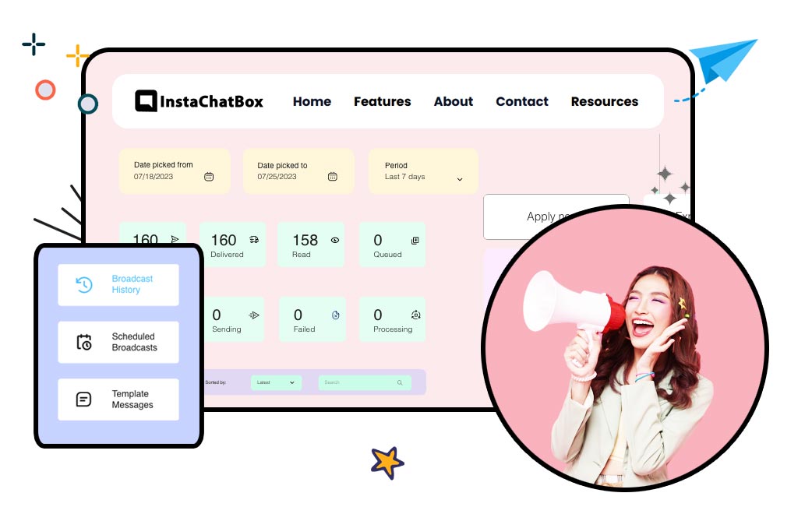Click the Failed card icon
Viewport: 812px width, 514px height.
pos(336,315)
